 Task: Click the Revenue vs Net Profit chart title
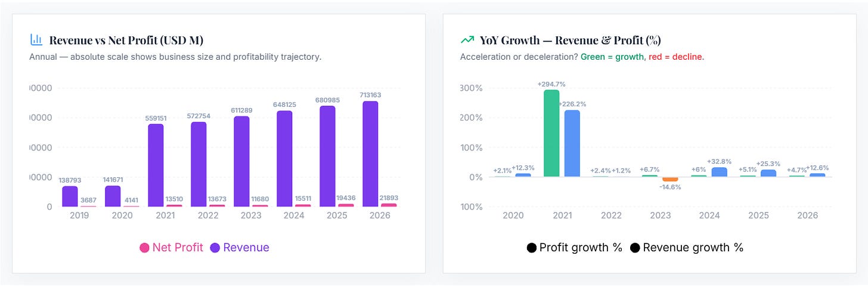pyautogui.click(x=126, y=40)
